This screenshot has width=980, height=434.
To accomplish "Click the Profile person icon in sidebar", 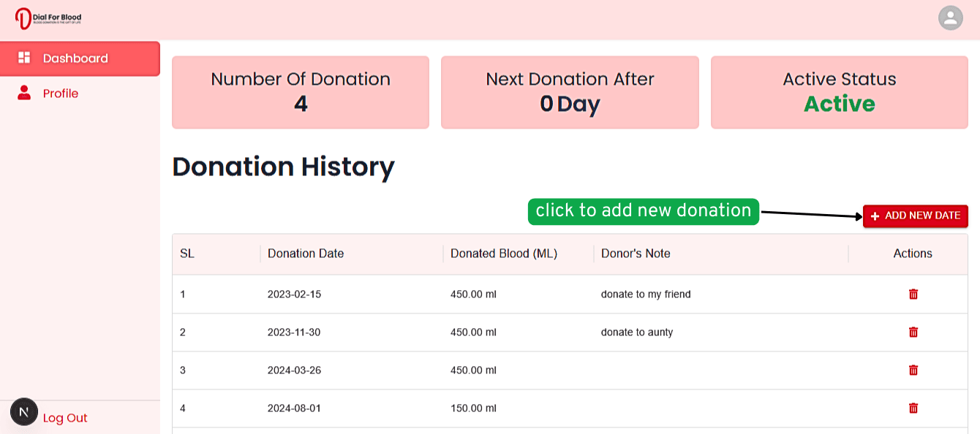I will (24, 93).
